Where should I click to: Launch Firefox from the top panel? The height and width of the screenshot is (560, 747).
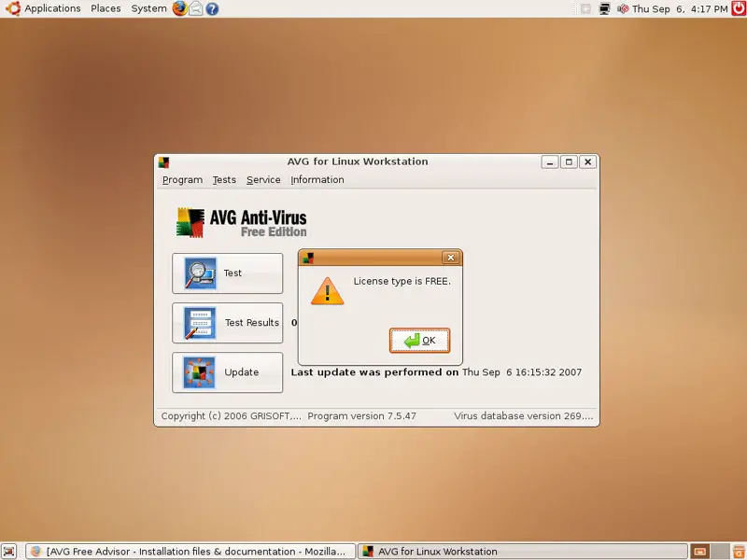click(x=179, y=8)
